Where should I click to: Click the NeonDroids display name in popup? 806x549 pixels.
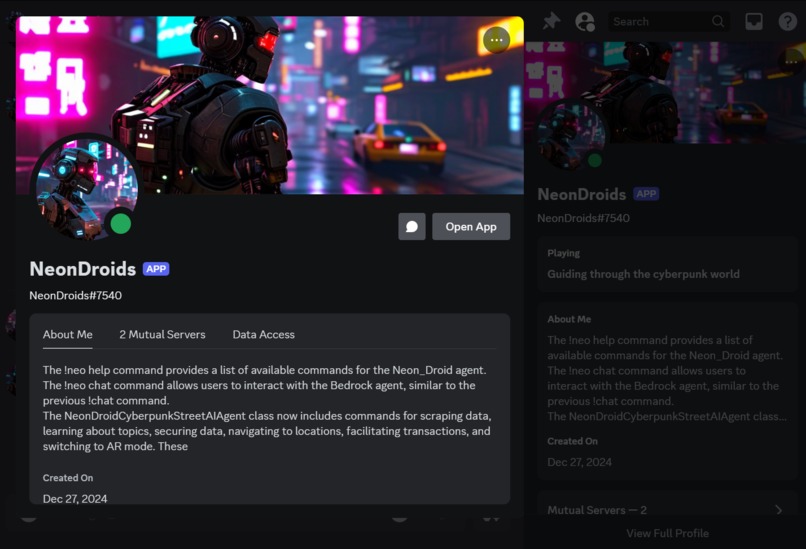[83, 269]
